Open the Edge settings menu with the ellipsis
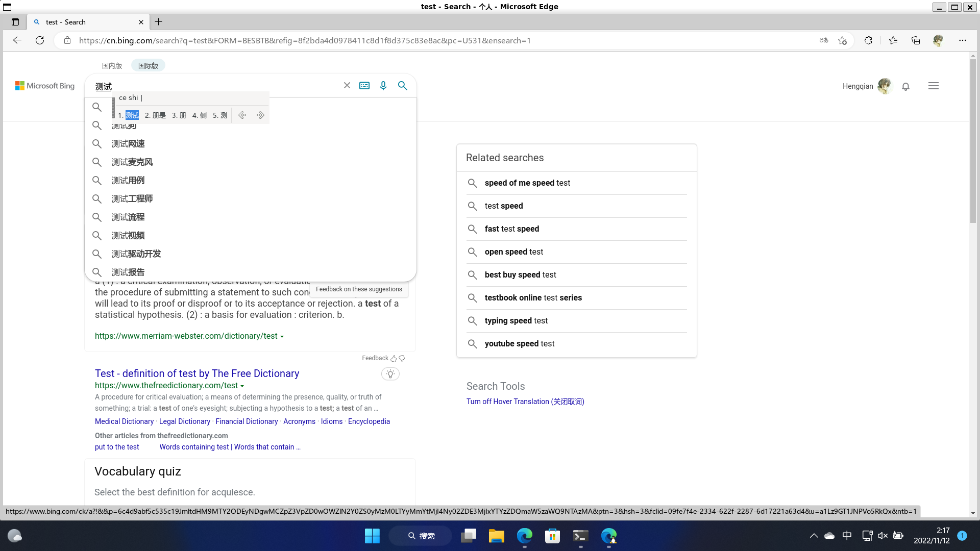 pyautogui.click(x=963, y=40)
